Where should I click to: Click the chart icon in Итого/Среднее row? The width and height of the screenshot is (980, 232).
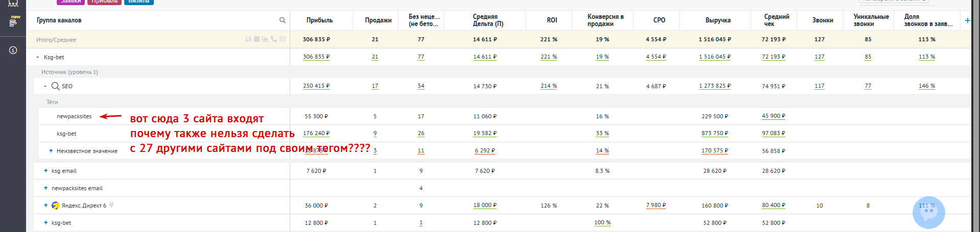(265, 39)
